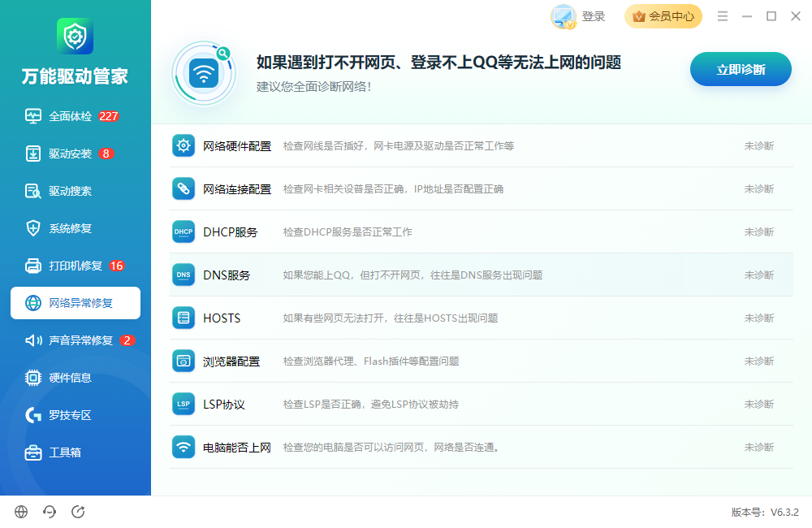Go to 驱动搜索 in the sidebar
812x528 pixels.
pos(75,191)
